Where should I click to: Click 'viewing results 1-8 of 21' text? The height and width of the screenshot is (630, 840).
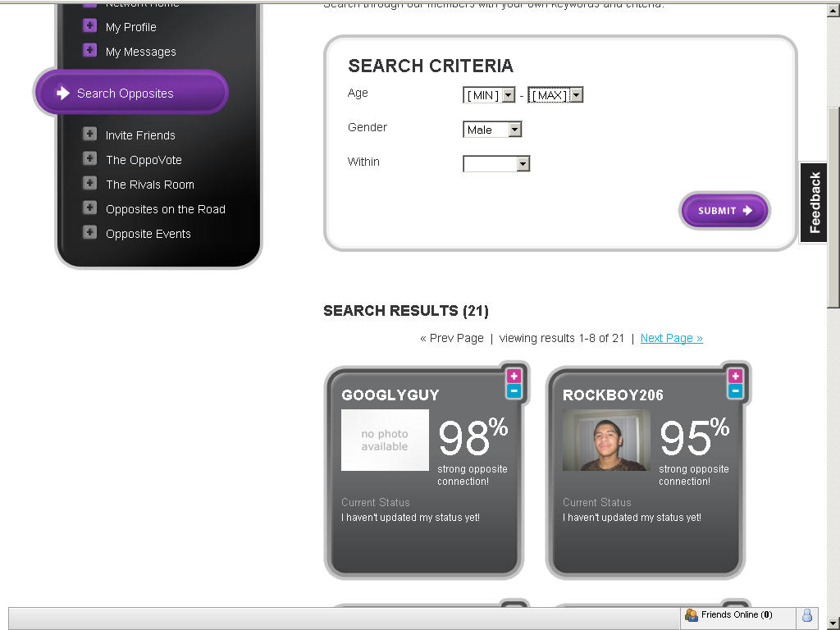point(561,338)
